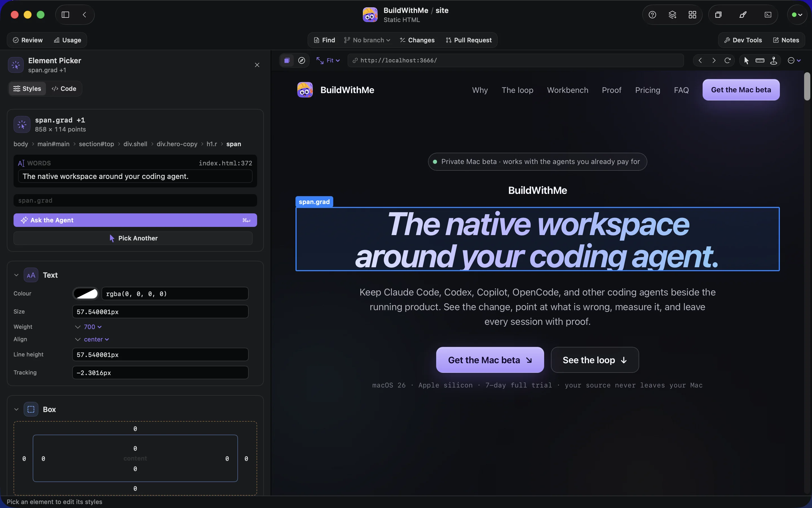Open Pull Request view
Viewport: 812px width, 508px height.
(x=469, y=40)
